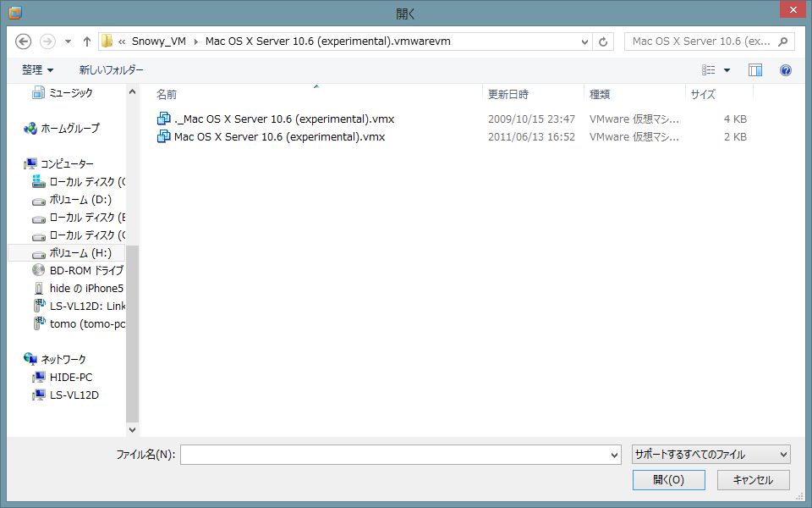Click icon of the 2 KB vmx file
Screen dimensions: 812x508
(x=163, y=136)
